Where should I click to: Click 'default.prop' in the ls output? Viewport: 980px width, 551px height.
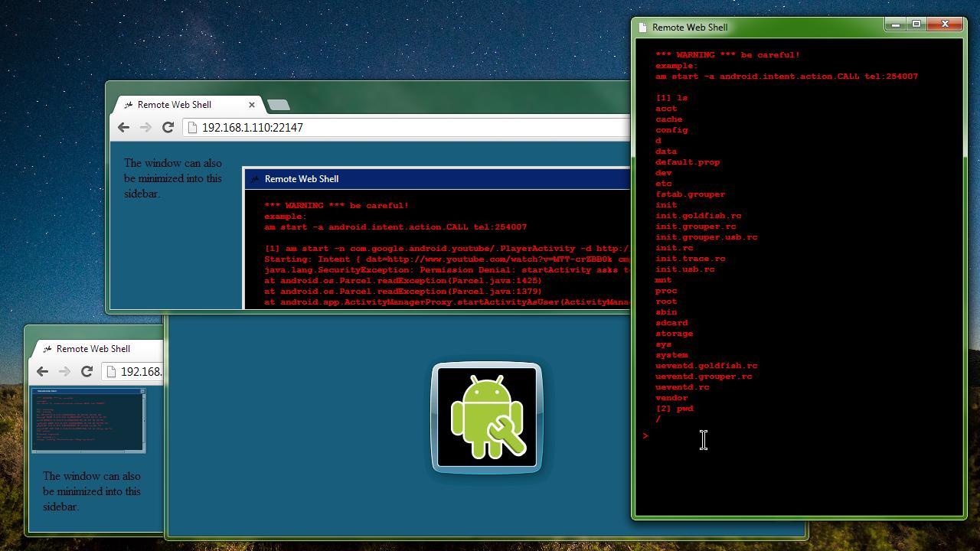(688, 162)
